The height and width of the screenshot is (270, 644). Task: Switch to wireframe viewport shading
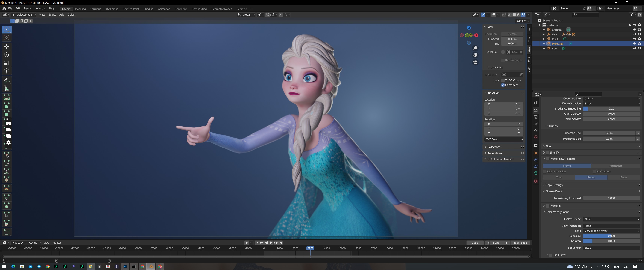click(510, 15)
